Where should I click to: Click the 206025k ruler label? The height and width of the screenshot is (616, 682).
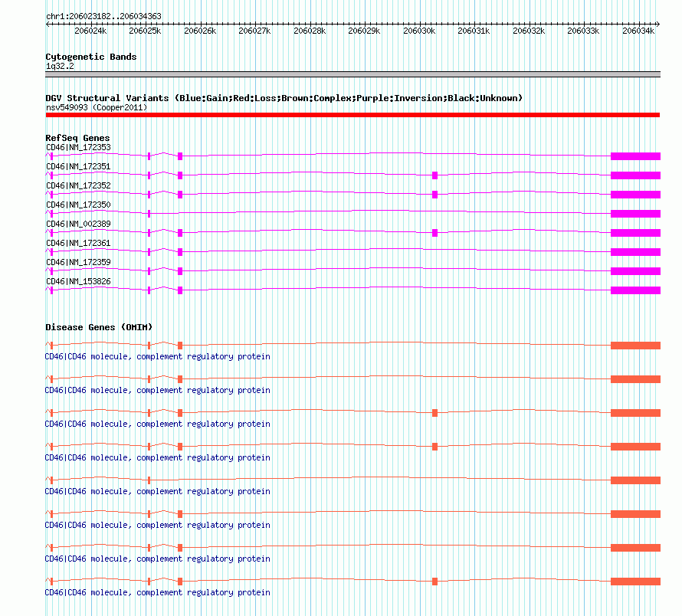(x=145, y=31)
